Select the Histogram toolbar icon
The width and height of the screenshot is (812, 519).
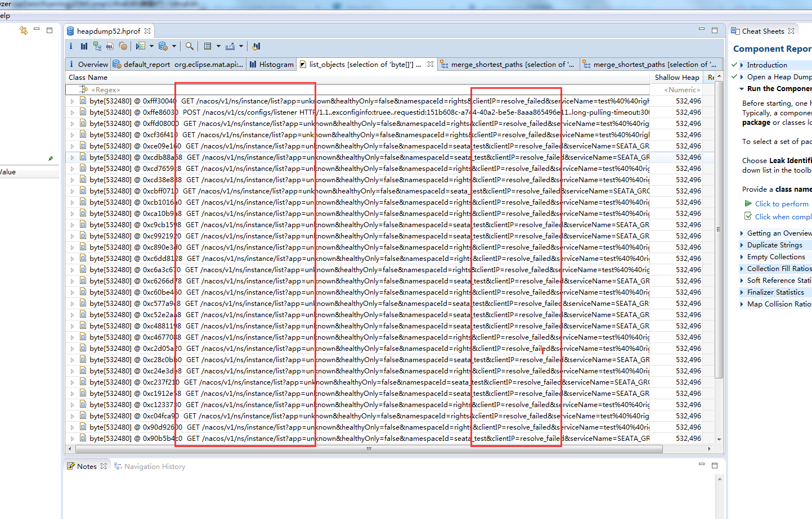(83, 46)
